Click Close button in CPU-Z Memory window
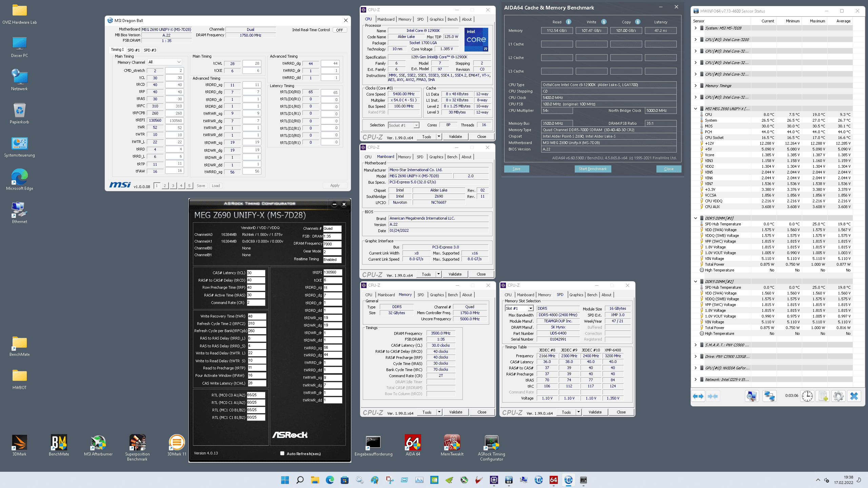Screen dimensions: 868x488 pos(482,412)
